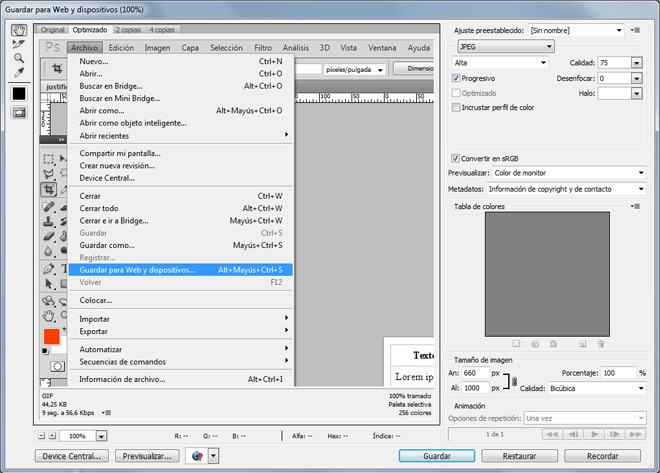Screen dimensions: 660x473
Task: Open the JPEG file format dropdown
Action: (506, 46)
